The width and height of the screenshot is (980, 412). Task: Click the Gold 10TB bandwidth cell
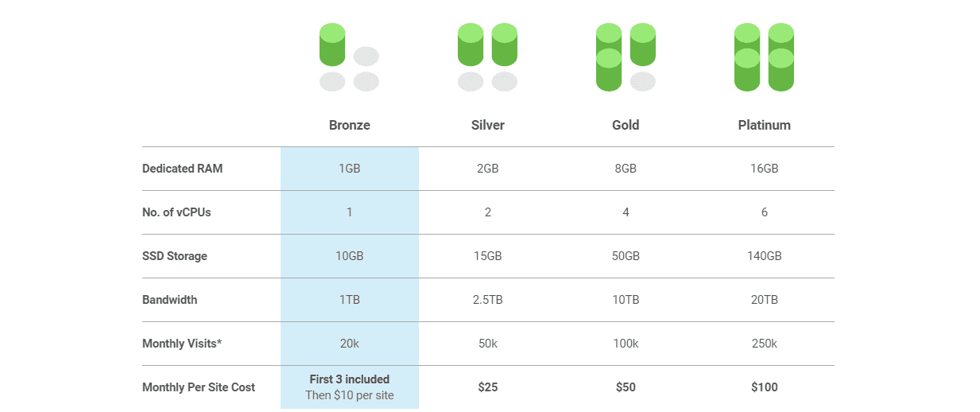[x=626, y=300]
